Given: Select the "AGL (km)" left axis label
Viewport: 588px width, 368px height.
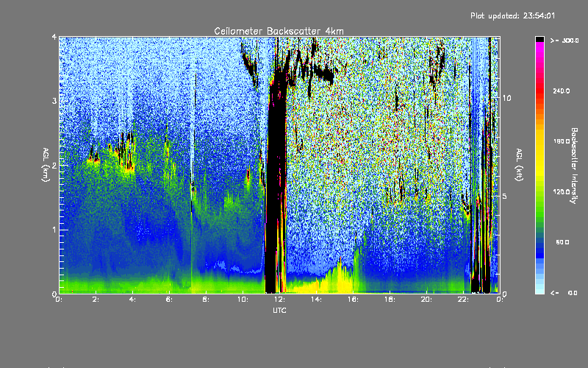Looking at the screenshot, I should click(x=46, y=165).
